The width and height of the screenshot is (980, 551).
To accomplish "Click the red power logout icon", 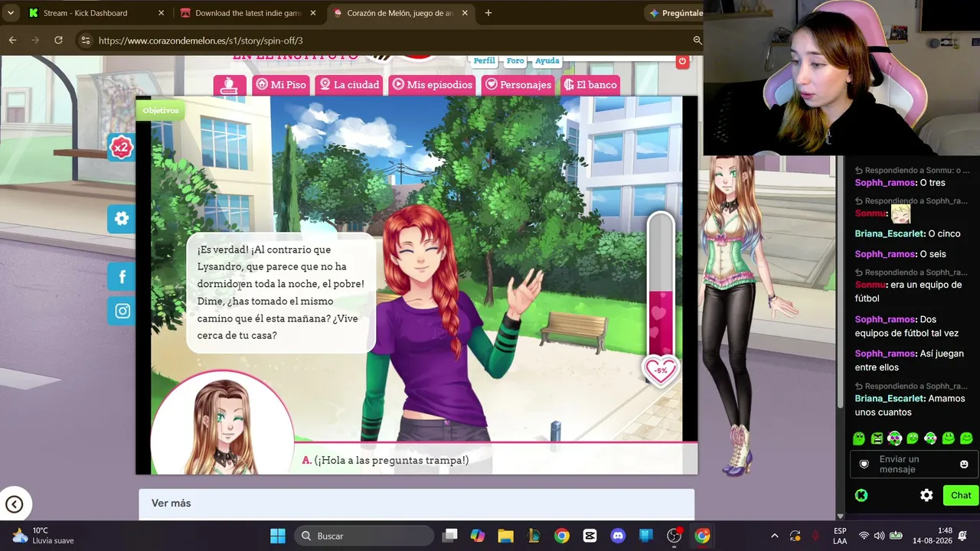I will [682, 61].
